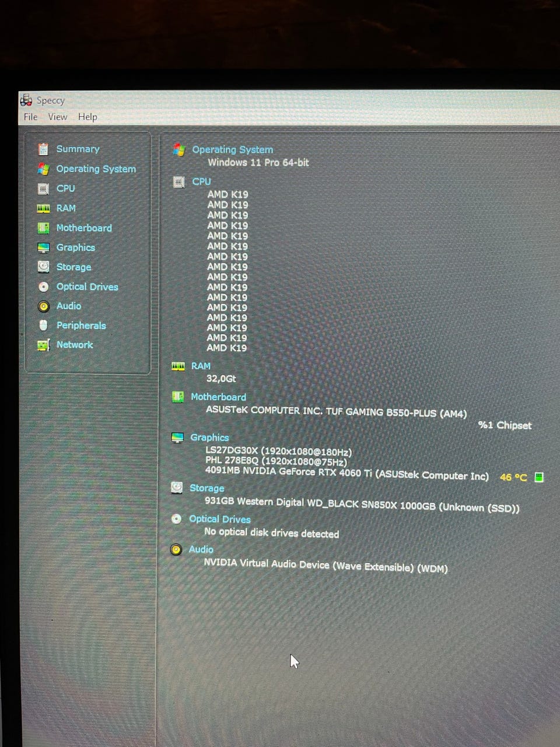Click the memory icon beside RAM heading
The image size is (560, 747).
point(178,366)
